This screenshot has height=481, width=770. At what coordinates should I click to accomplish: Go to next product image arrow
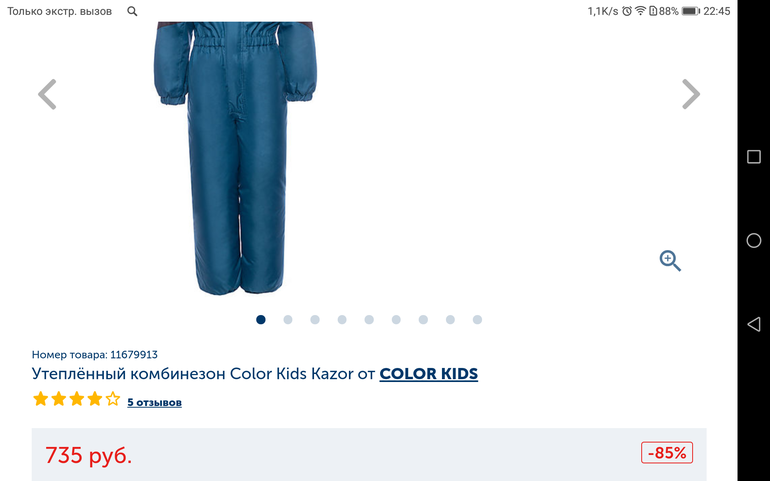[x=690, y=94]
